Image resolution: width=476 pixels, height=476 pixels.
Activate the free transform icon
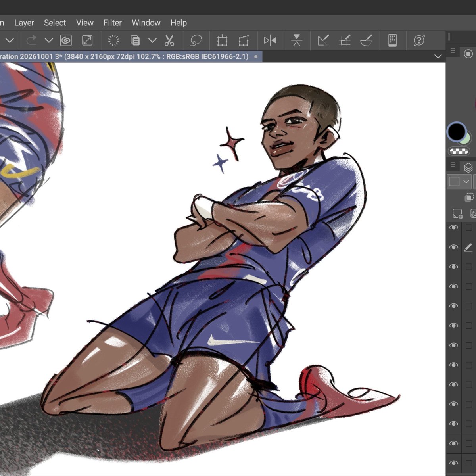tap(244, 40)
